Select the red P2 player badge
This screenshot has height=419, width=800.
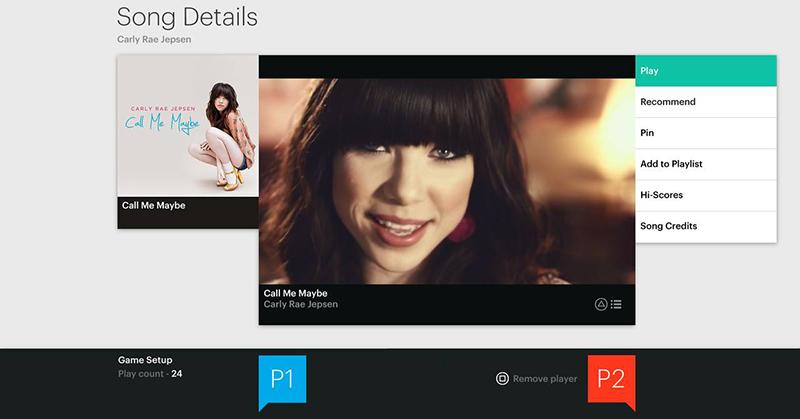click(x=612, y=382)
